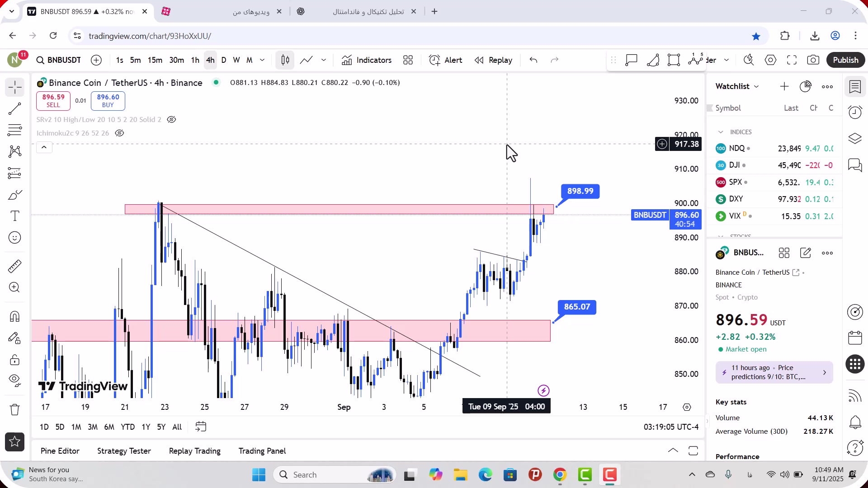The height and width of the screenshot is (488, 868).
Task: Open the Strategy Tester tab
Action: (x=124, y=451)
